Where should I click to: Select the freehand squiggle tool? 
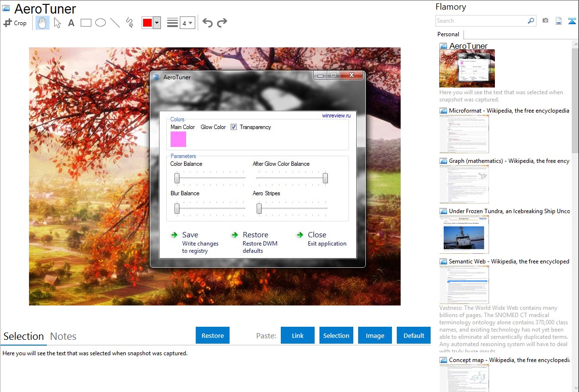(x=129, y=23)
